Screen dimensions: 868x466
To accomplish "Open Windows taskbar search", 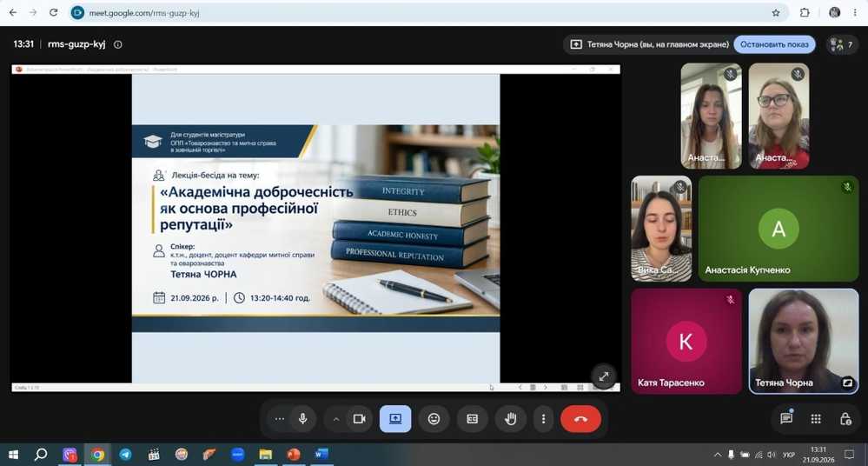I will pos(41,455).
